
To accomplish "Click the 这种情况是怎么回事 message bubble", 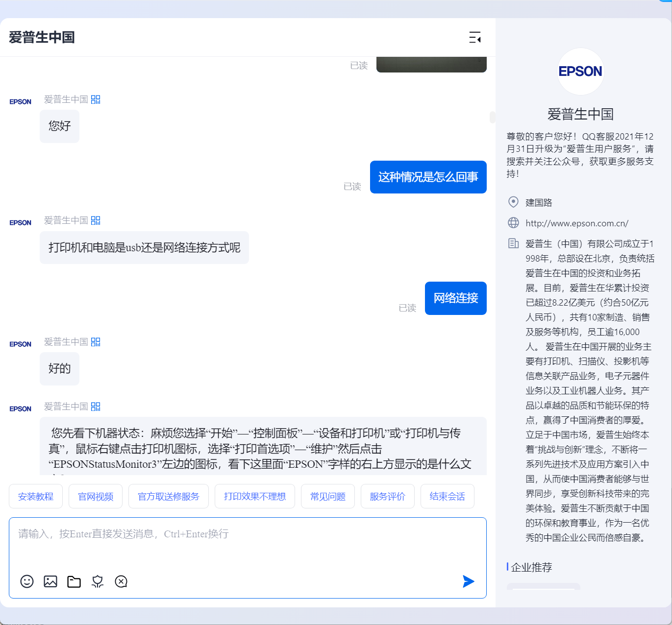I will point(428,177).
